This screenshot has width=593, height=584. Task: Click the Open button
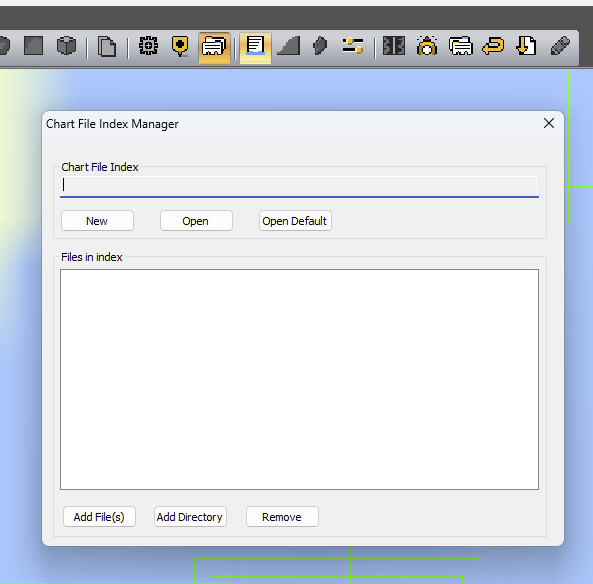coord(196,221)
